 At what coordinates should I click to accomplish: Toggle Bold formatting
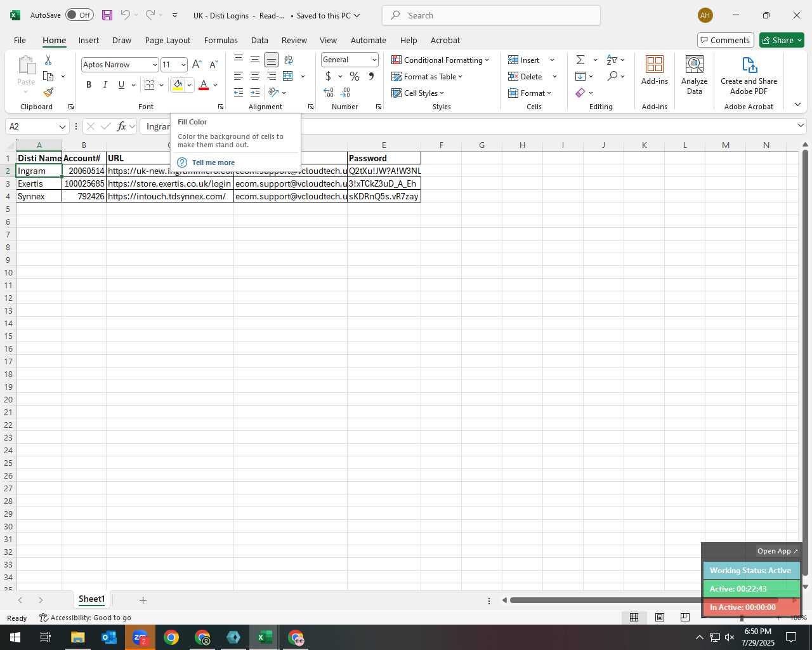[x=89, y=85]
